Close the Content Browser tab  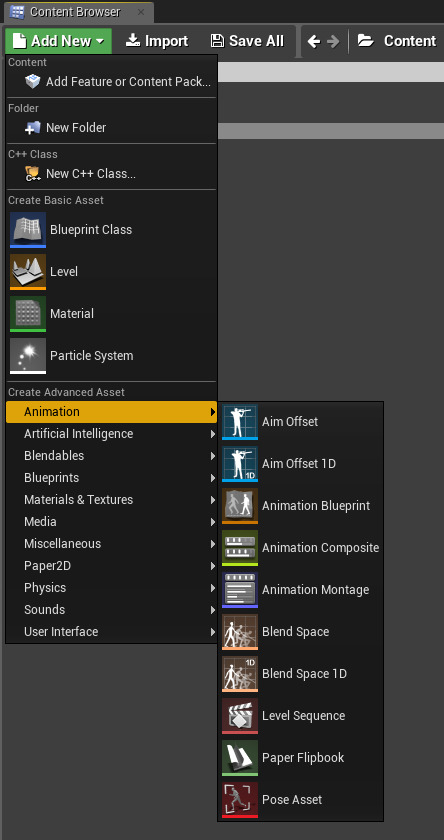(140, 12)
